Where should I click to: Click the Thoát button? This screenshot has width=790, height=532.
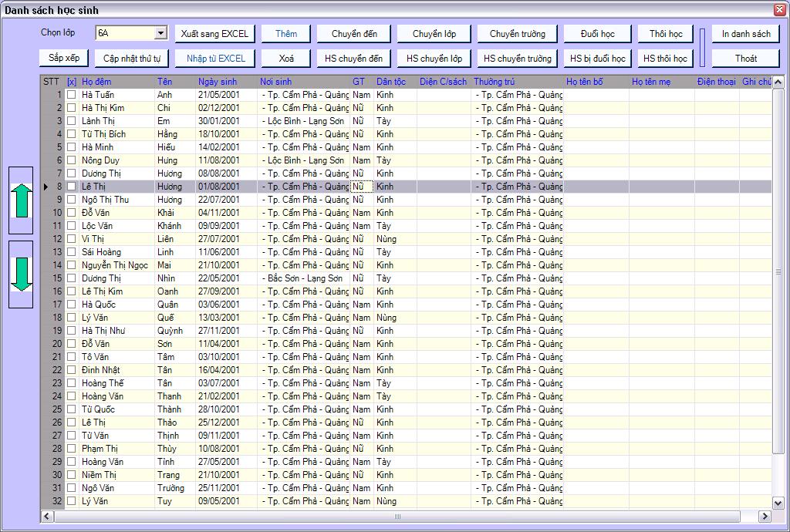click(x=746, y=59)
